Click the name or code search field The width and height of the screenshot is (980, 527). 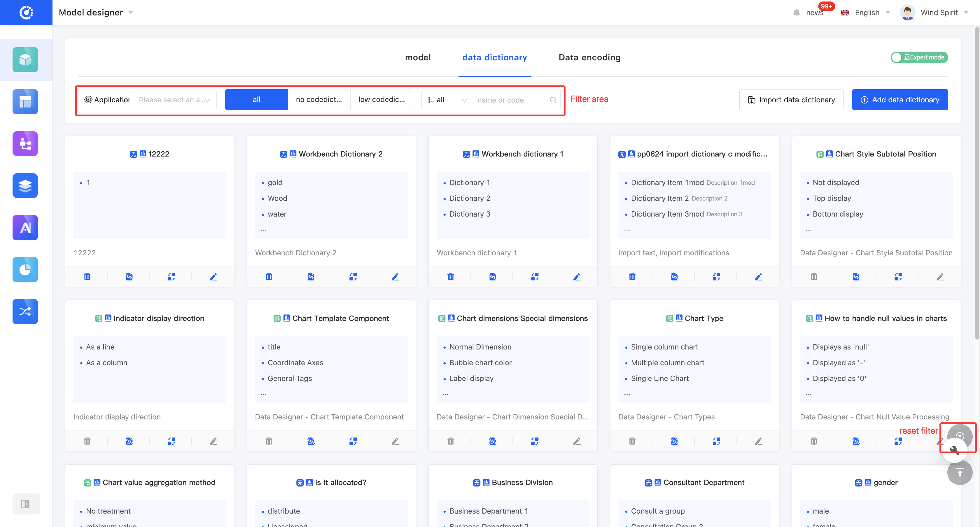click(x=512, y=100)
